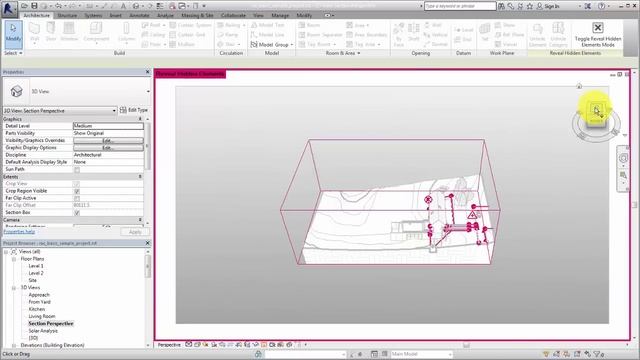Click Edit for Graphic Display Options
Viewport: 640px width, 360px height.
point(108,148)
